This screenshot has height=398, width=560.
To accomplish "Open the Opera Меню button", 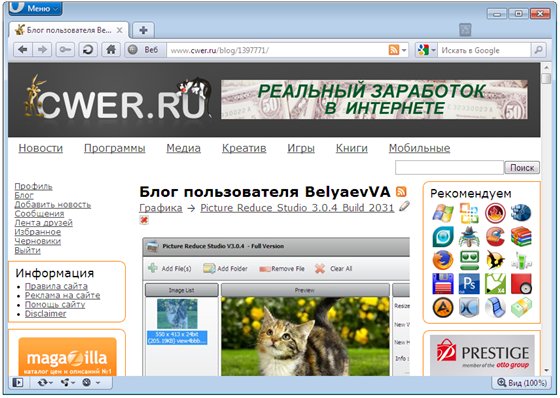I will 35,9.
